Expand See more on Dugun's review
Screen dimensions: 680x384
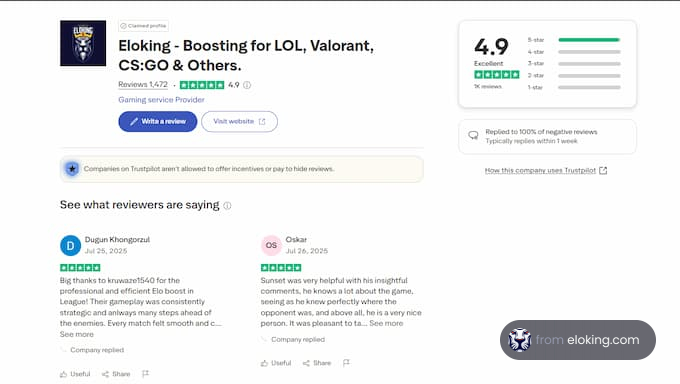pos(77,334)
